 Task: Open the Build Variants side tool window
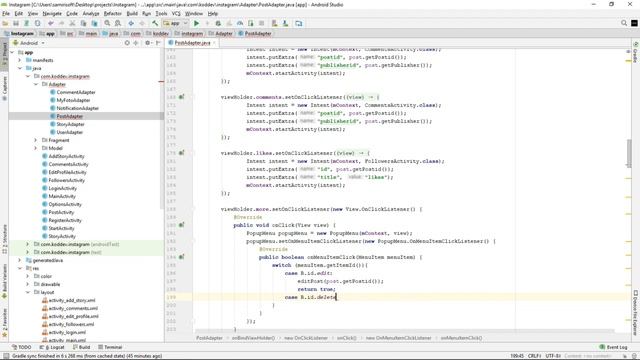(x=4, y=281)
